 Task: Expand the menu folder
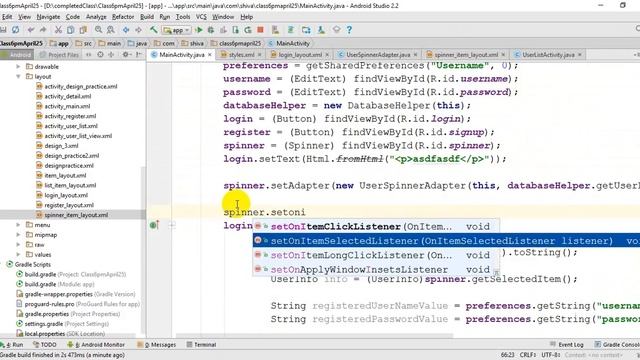[18, 225]
